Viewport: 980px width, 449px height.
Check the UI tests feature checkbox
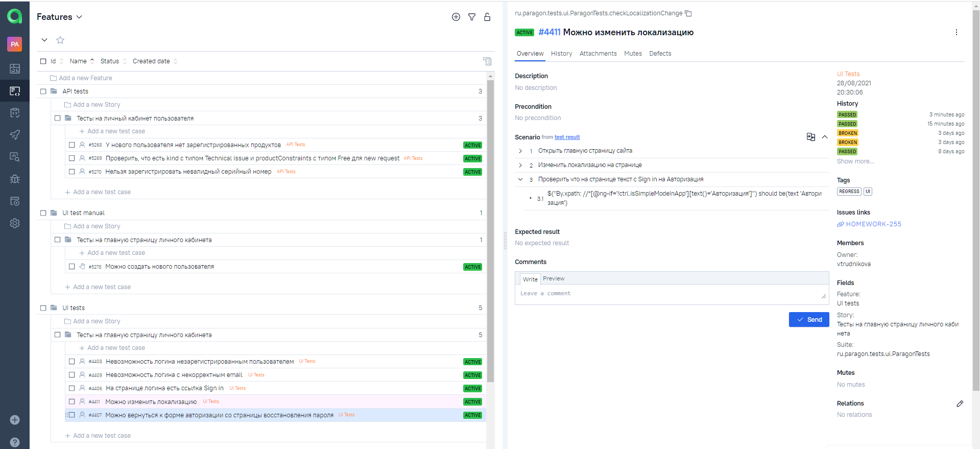coord(43,308)
